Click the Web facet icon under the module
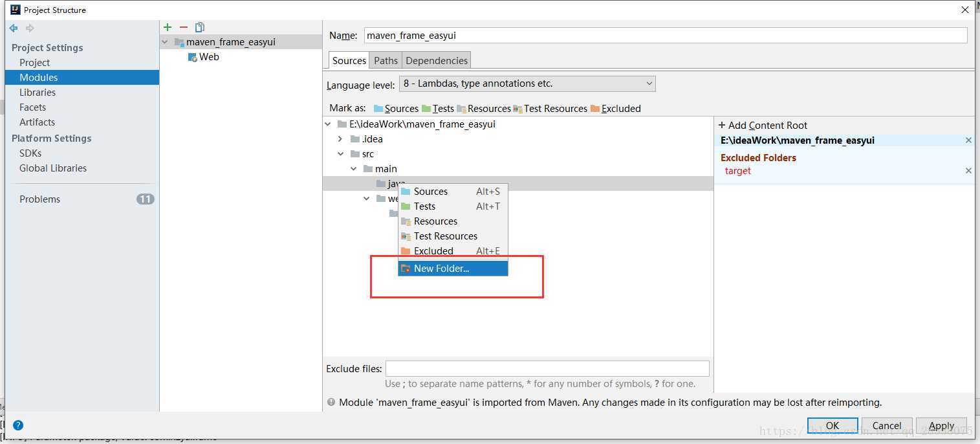The height and width of the screenshot is (444, 980). tap(192, 57)
